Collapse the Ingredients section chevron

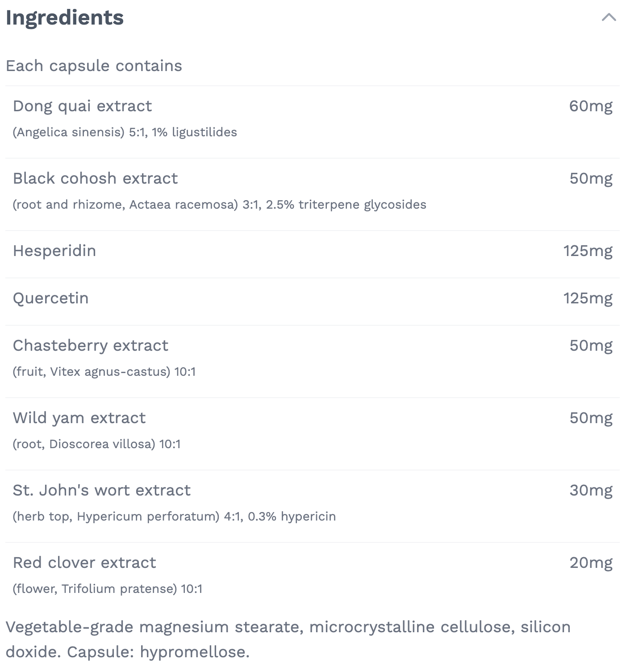[609, 17]
